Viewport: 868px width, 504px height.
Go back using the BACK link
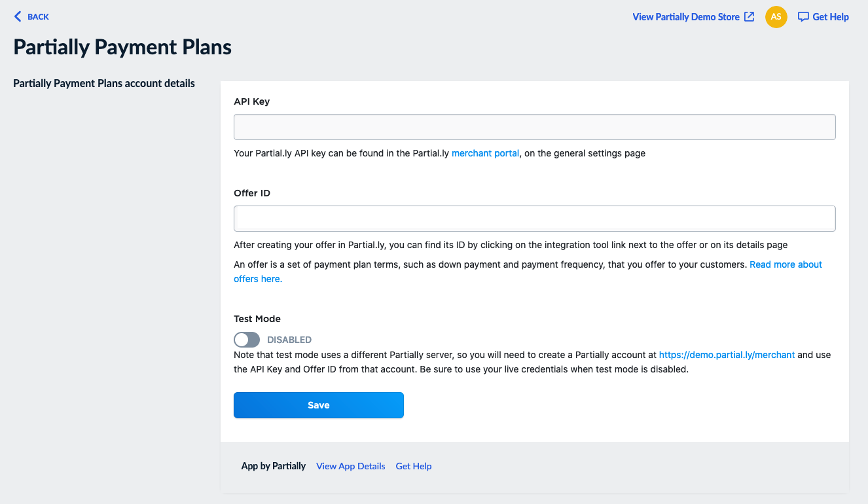(x=31, y=16)
